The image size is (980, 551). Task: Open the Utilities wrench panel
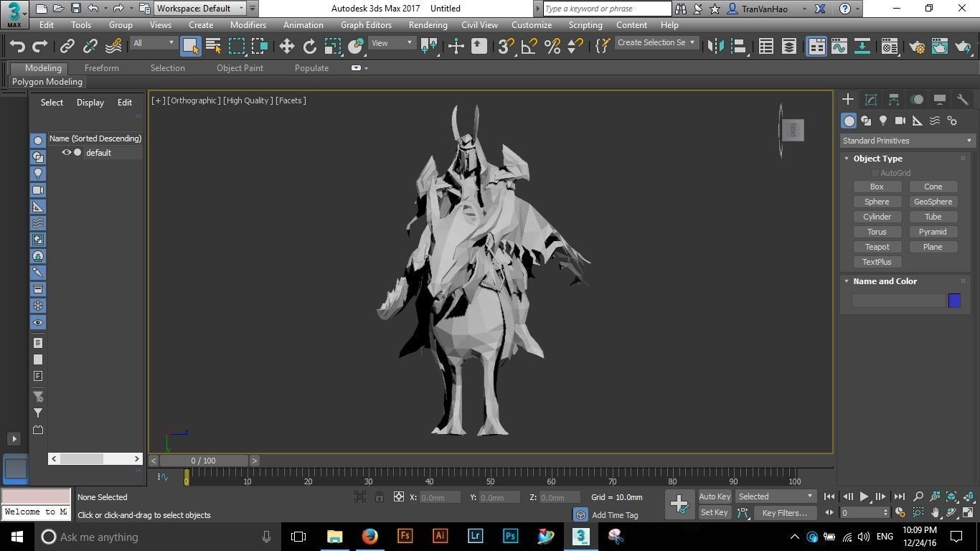point(963,100)
